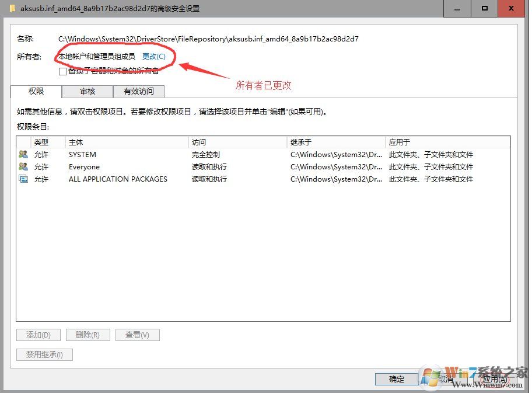This screenshot has height=393, width=532.
Task: Switch to the 审核 tab
Action: [x=87, y=91]
